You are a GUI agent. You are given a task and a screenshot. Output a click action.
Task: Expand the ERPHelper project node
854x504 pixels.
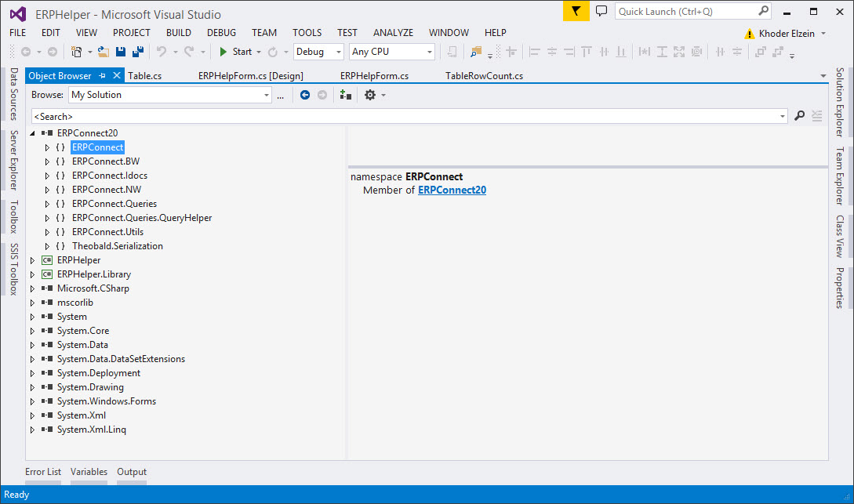coord(32,261)
